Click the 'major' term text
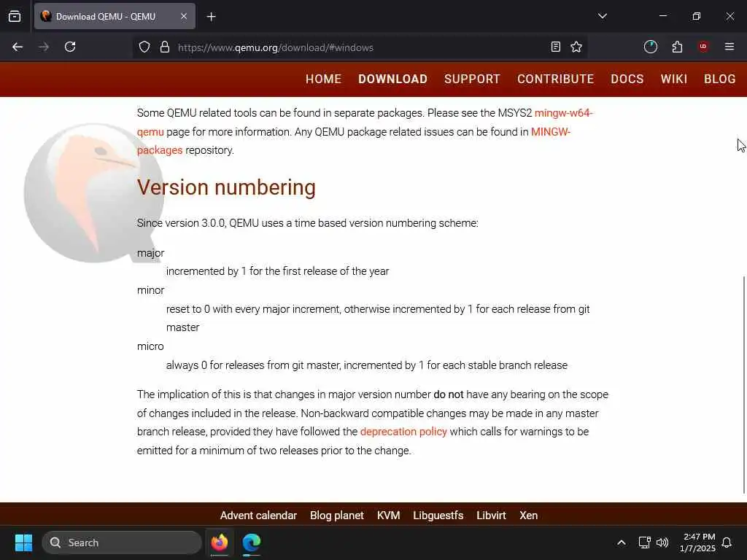This screenshot has height=560, width=747. (x=150, y=253)
